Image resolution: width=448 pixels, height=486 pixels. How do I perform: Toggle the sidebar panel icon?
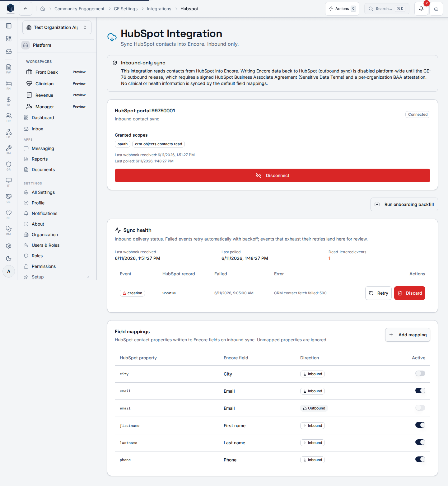click(x=9, y=26)
